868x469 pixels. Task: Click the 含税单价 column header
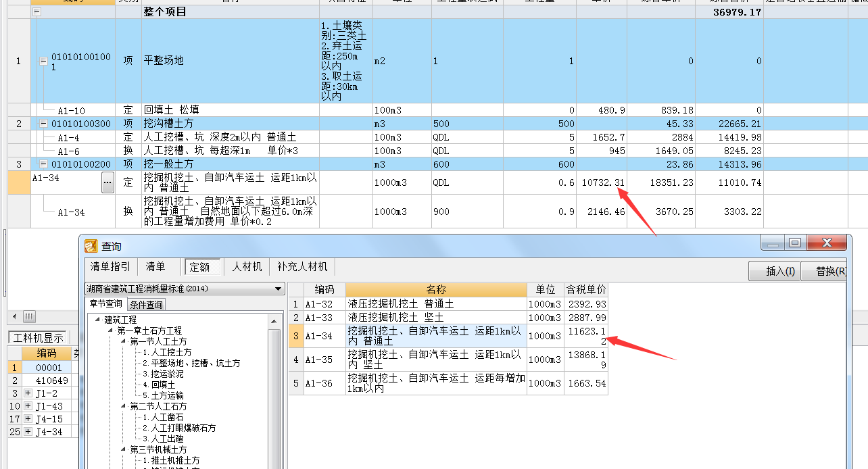tap(586, 290)
